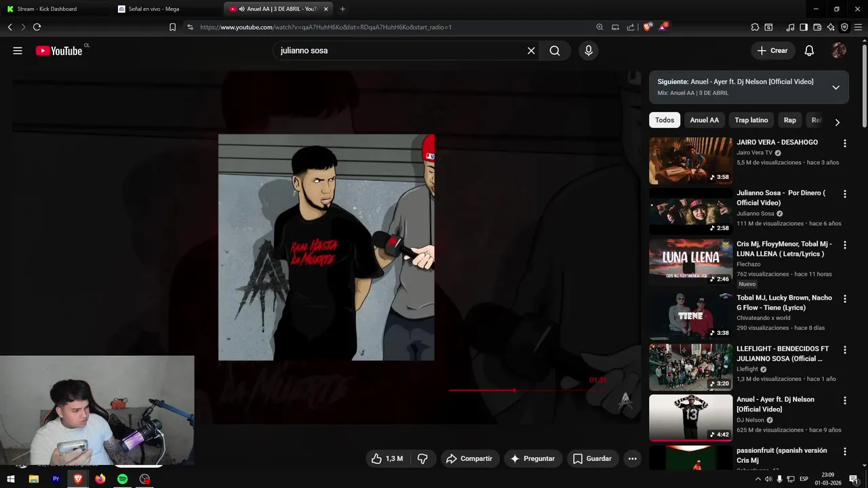Go to YouTube home via the logo
Viewport: 868px width, 488px height.
pyautogui.click(x=59, y=51)
